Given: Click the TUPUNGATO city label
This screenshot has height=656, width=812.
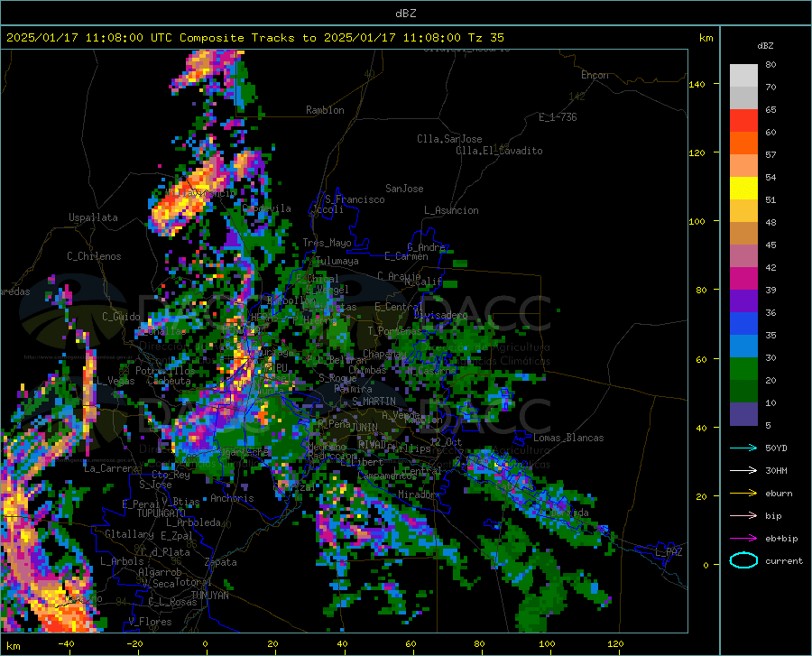Looking at the screenshot, I should click(x=161, y=513).
